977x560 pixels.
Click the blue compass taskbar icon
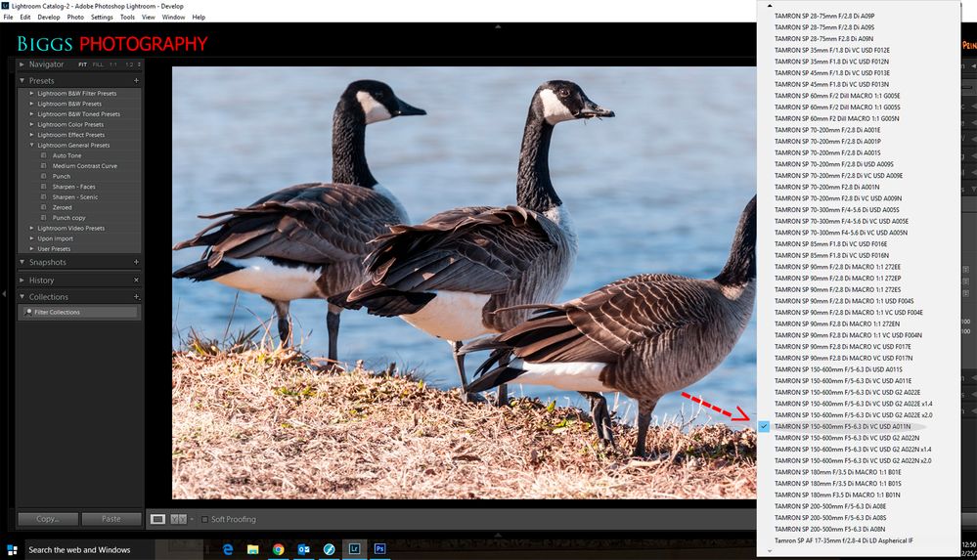[x=329, y=549]
